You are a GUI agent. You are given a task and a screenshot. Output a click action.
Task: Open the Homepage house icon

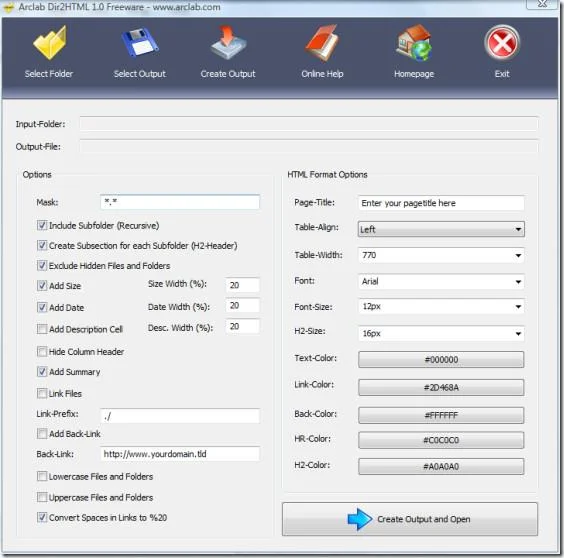tap(414, 42)
